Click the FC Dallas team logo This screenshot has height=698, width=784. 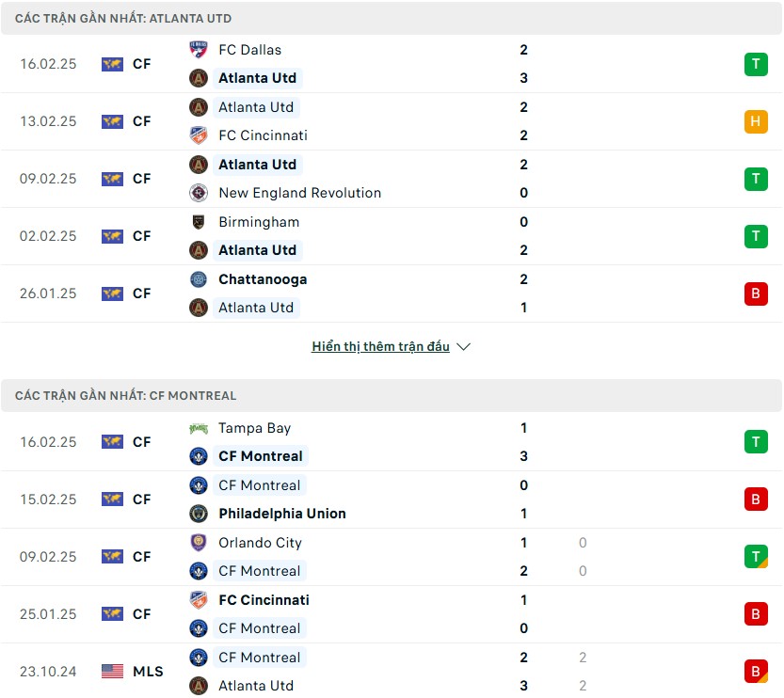click(x=199, y=50)
